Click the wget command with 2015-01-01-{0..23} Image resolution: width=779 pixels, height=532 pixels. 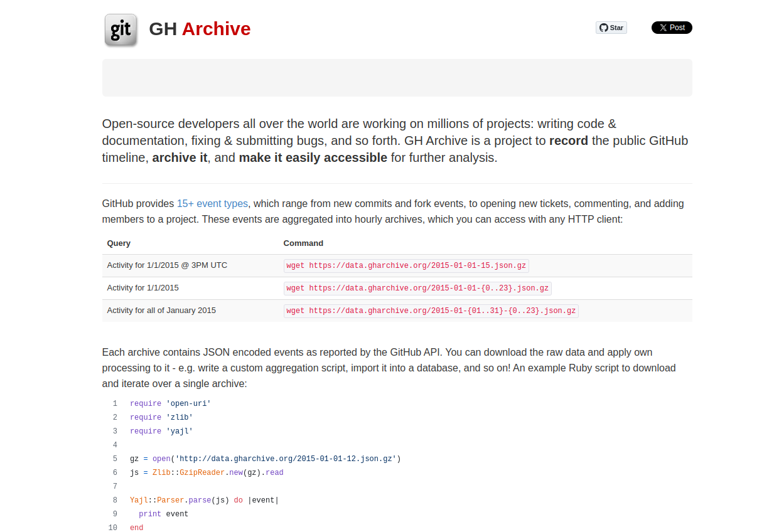click(417, 289)
